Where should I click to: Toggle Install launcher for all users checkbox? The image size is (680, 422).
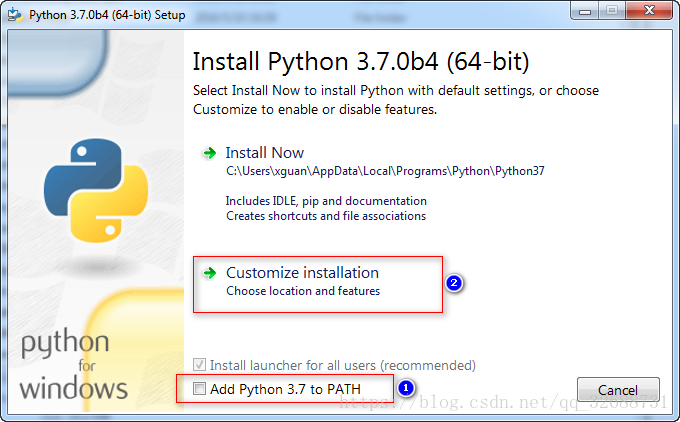tap(199, 365)
